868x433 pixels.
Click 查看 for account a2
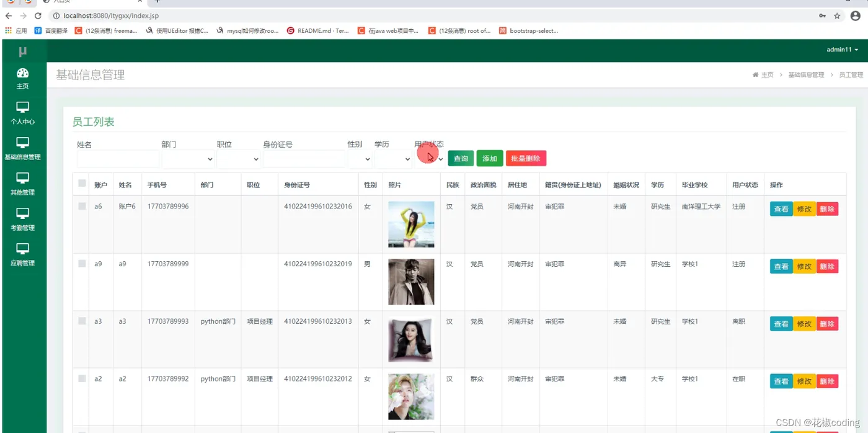781,381
